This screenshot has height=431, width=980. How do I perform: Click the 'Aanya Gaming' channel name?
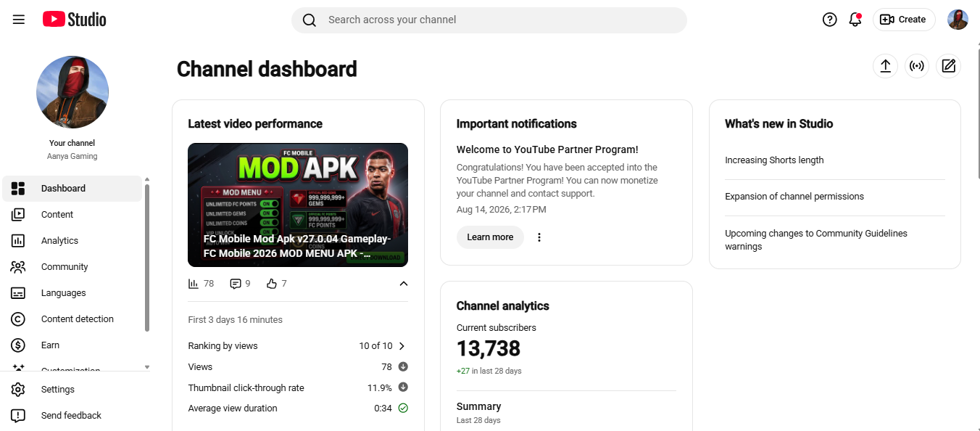click(x=72, y=156)
